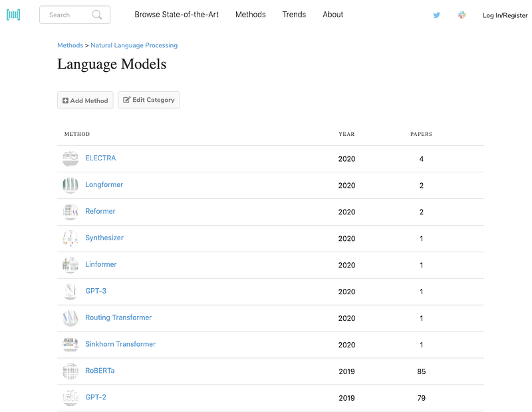Open the Sinkhorn Transformer method link
532x412 pixels.
pos(120,344)
